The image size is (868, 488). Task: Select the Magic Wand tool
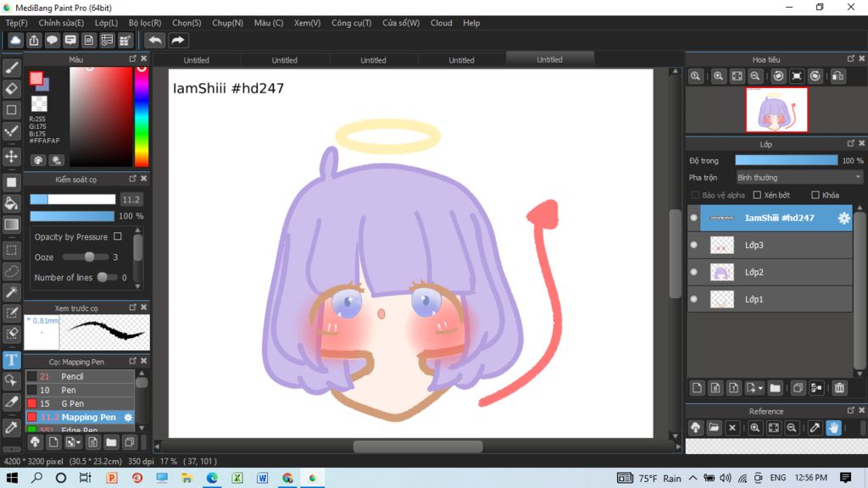pos(11,292)
